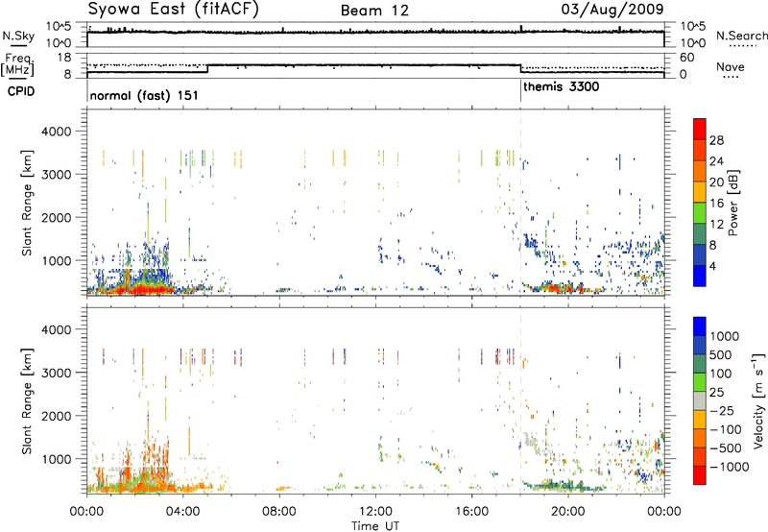Click the '3000' range tick in velocity panel

(x=56, y=373)
